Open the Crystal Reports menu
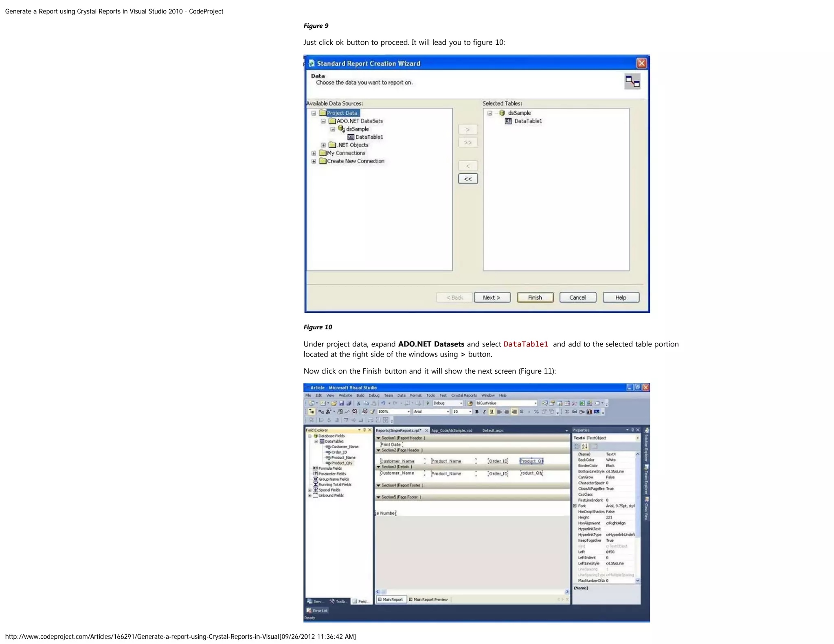 click(x=464, y=395)
